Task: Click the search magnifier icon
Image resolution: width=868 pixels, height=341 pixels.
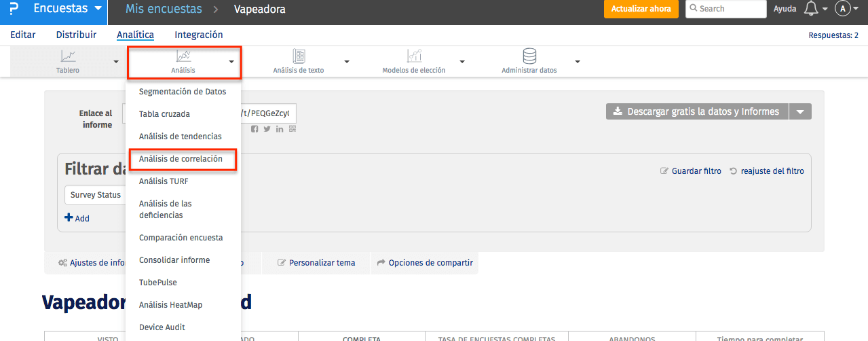Action: point(694,9)
